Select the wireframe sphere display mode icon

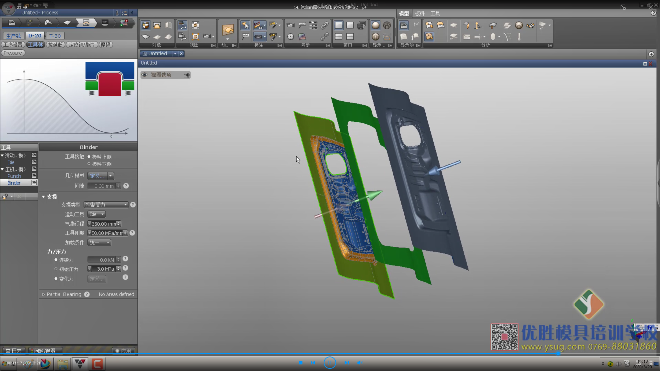pos(387,25)
